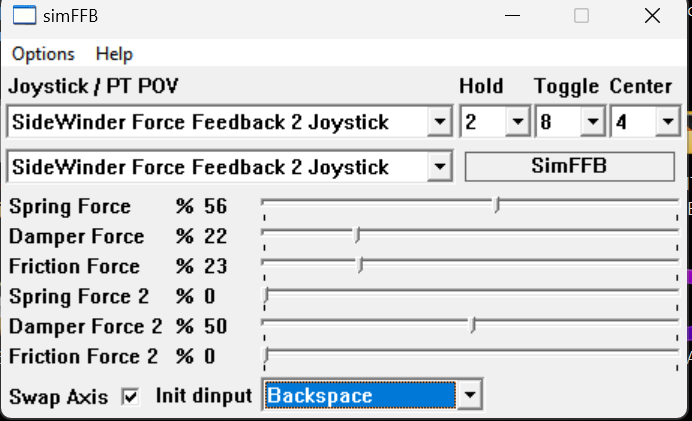Open the Help menu
The height and width of the screenshot is (421, 692).
(x=114, y=54)
